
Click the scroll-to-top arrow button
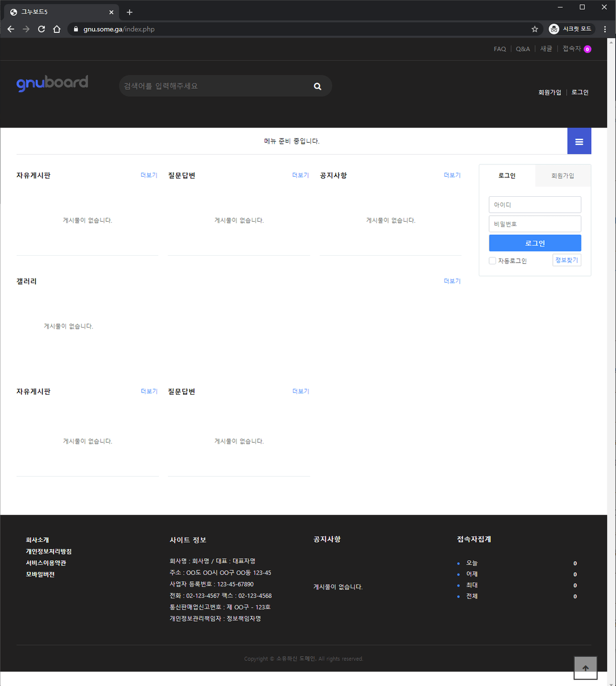point(585,668)
